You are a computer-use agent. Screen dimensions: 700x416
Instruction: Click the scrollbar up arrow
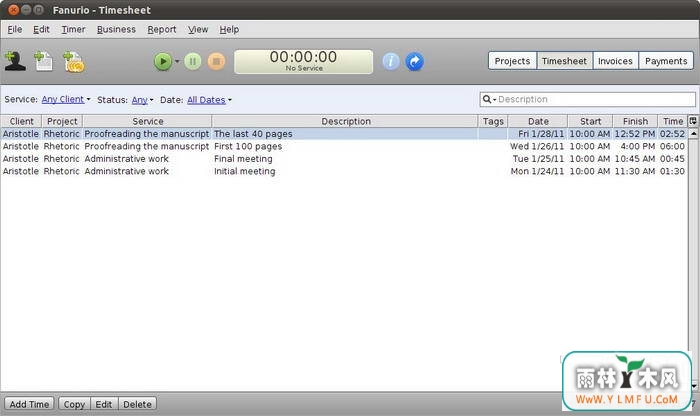point(693,133)
